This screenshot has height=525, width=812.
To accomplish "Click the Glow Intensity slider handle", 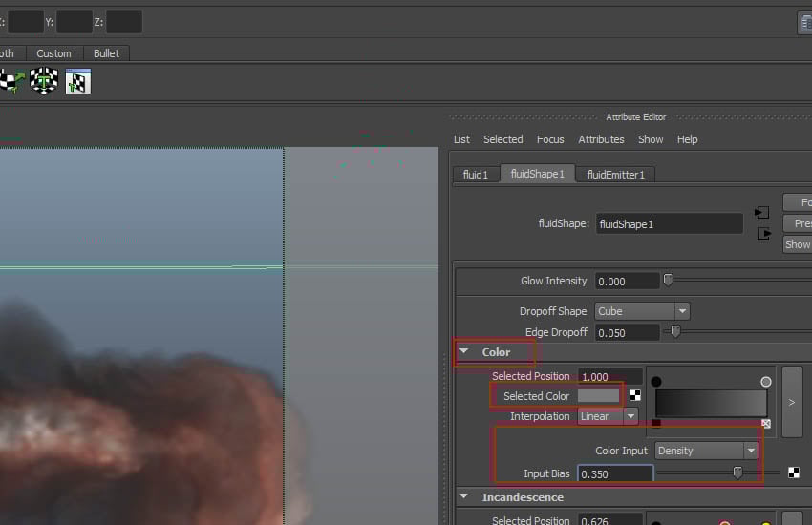I will pyautogui.click(x=668, y=280).
